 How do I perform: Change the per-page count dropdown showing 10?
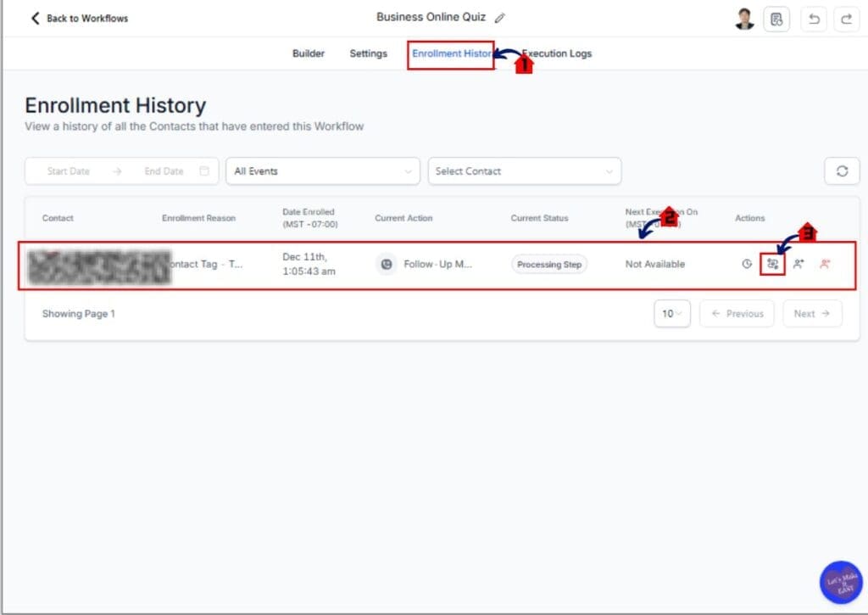point(671,313)
